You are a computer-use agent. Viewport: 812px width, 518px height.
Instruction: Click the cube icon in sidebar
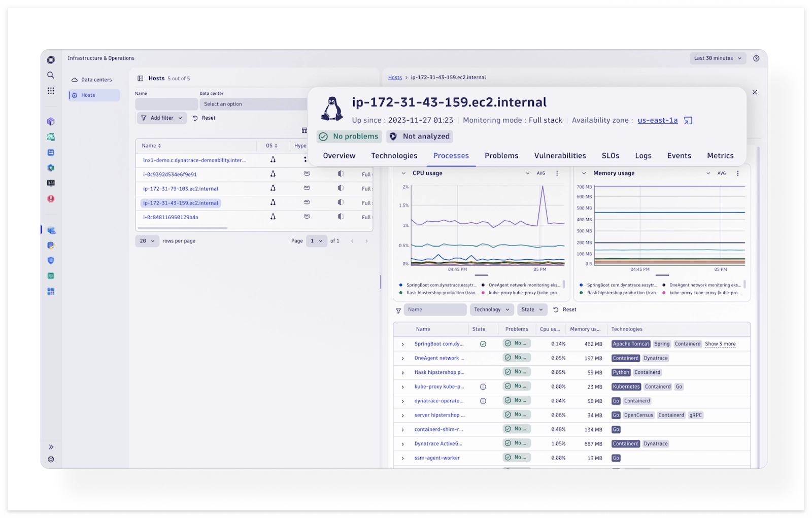coord(51,122)
